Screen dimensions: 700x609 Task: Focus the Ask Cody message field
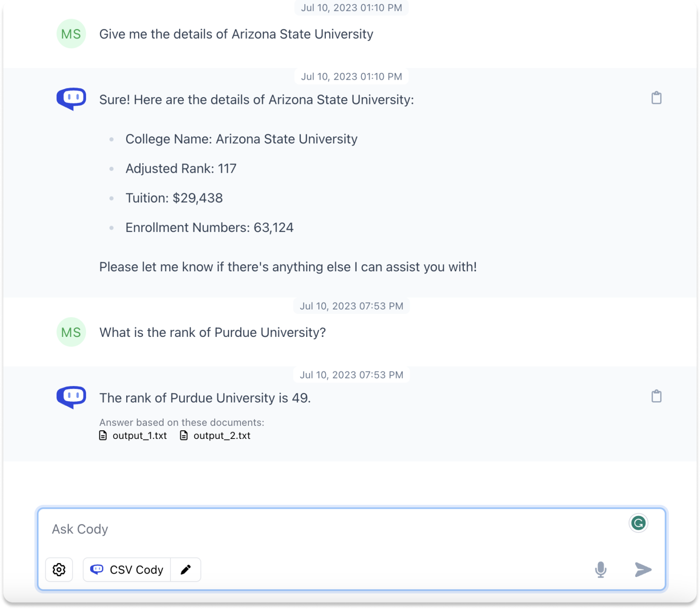319,529
